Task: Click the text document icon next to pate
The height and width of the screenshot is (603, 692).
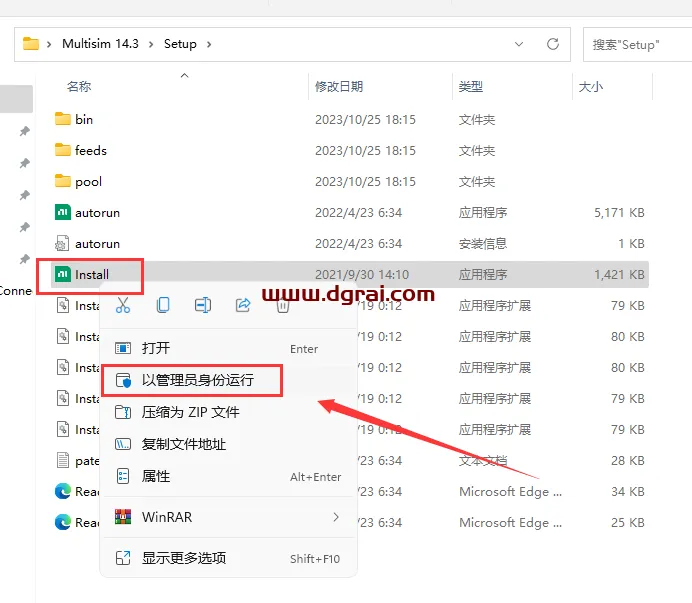Action: click(x=63, y=460)
